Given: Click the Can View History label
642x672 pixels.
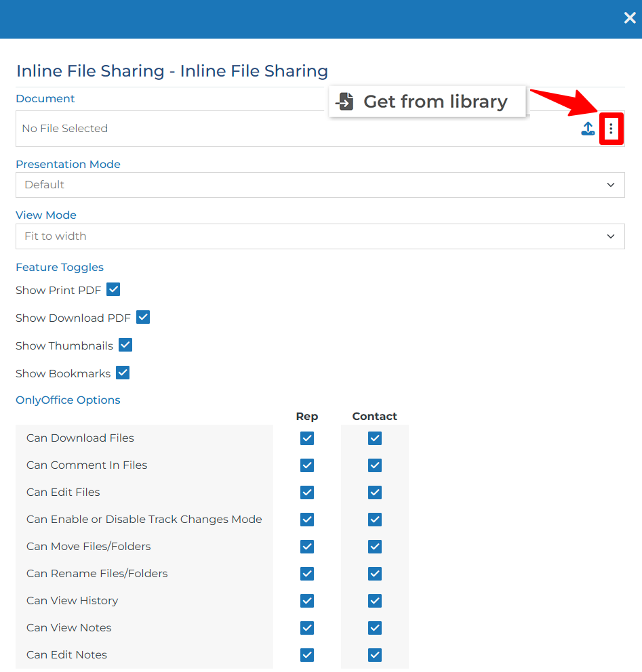Looking at the screenshot, I should click(72, 601).
